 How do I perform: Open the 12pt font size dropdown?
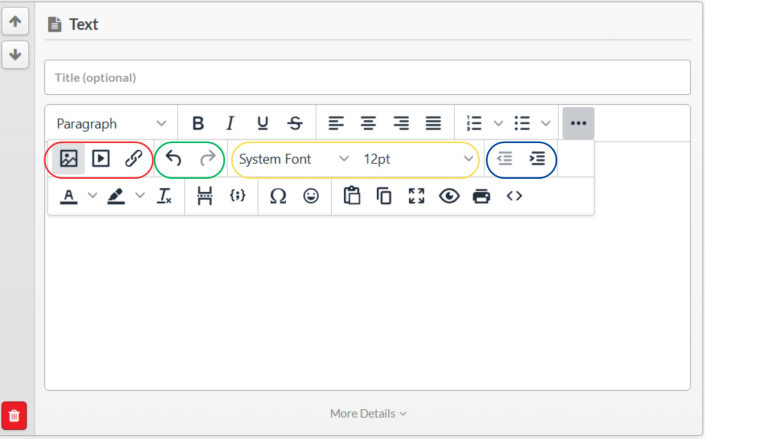coord(418,159)
